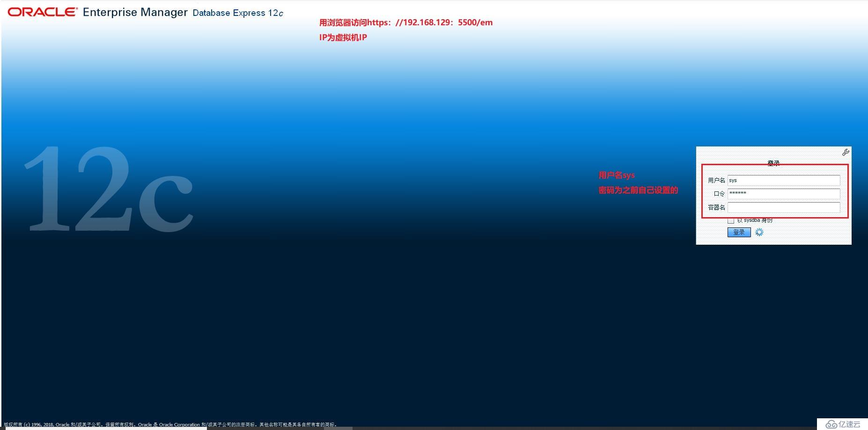This screenshot has width=868, height=430.
Task: Click the empty 容器名 input field
Action: (784, 207)
